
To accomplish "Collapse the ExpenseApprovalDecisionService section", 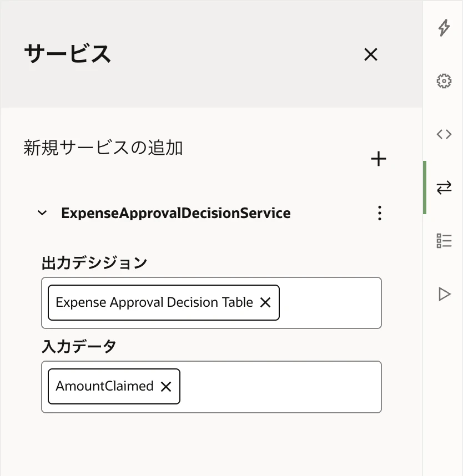I will [42, 213].
